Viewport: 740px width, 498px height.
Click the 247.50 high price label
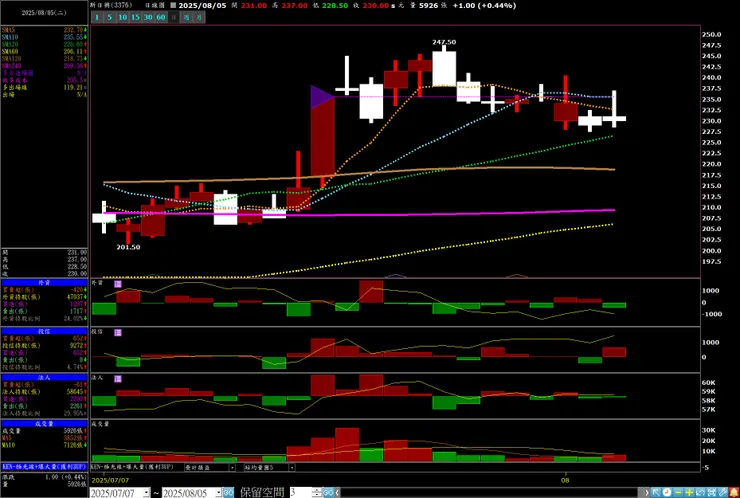[x=444, y=42]
